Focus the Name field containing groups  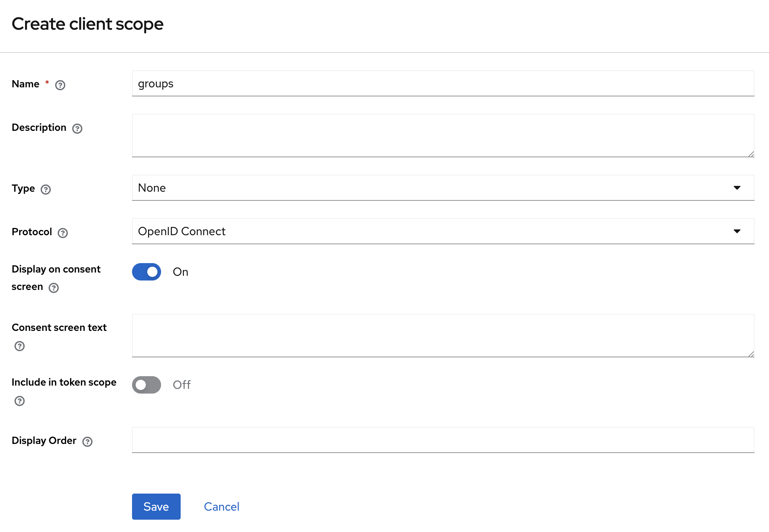[x=443, y=84]
